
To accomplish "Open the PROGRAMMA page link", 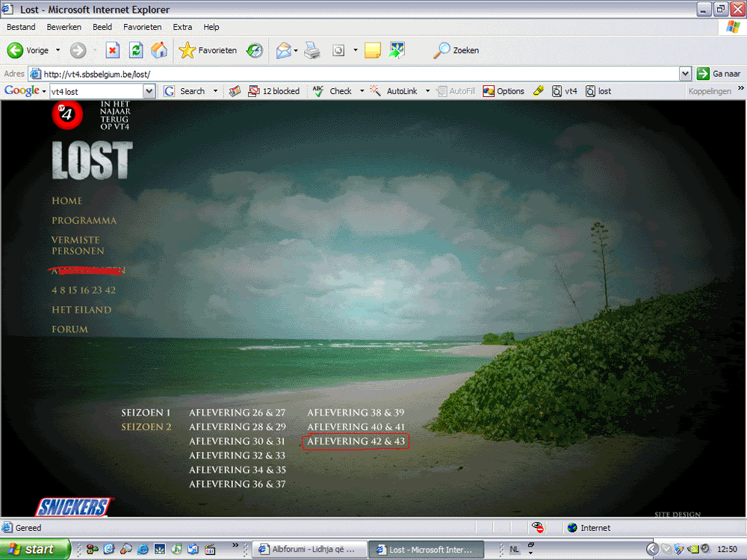I will click(84, 220).
